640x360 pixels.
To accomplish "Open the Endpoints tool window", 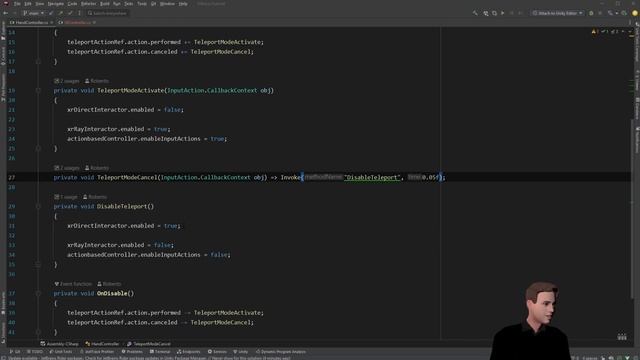I will point(189,352).
